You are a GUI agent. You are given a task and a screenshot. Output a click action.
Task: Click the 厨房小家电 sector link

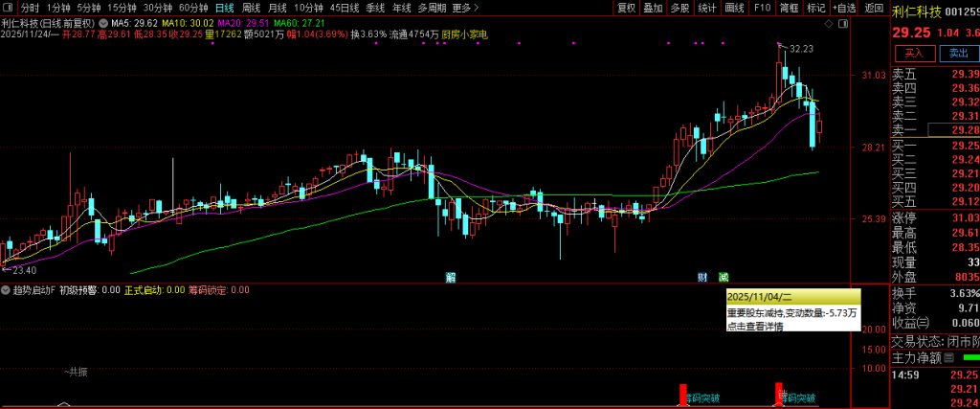[x=465, y=34]
